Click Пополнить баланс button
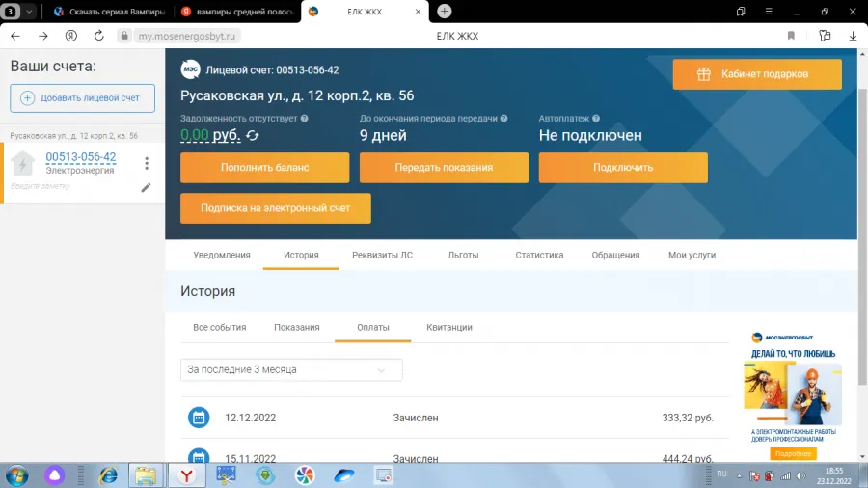868x488 pixels. 264,167
